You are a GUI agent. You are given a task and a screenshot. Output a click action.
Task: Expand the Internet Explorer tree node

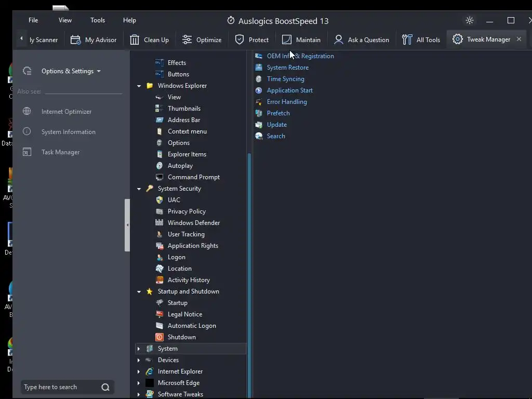138,371
